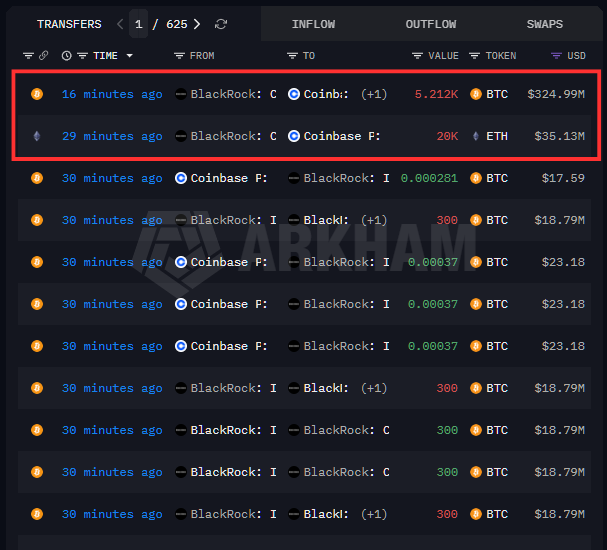Viewport: 607px width, 550px height.
Task: Switch to the SWAPS tab
Action: point(545,24)
